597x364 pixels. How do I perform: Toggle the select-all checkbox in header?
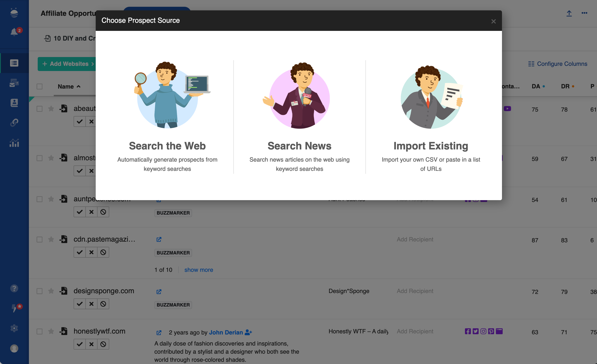pyautogui.click(x=39, y=86)
